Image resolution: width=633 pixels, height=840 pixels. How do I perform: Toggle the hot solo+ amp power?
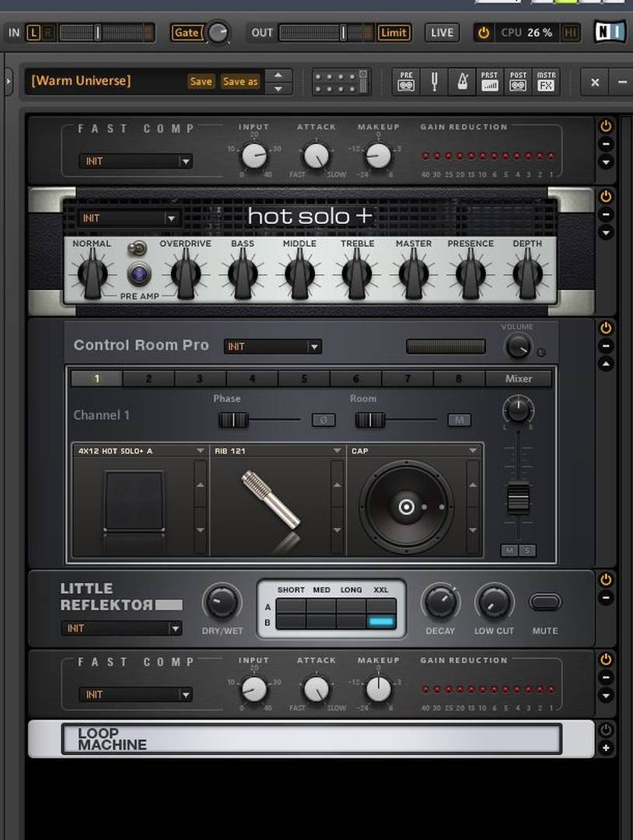pos(606,197)
